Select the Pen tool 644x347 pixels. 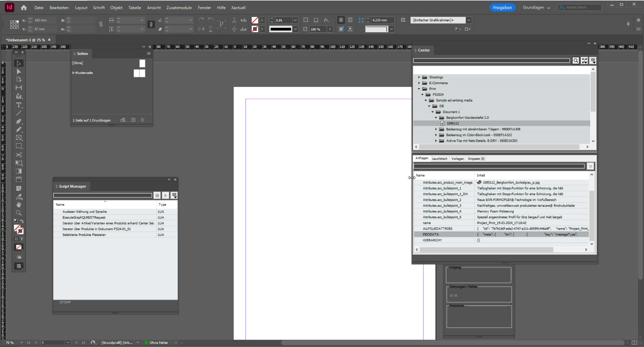(x=18, y=121)
